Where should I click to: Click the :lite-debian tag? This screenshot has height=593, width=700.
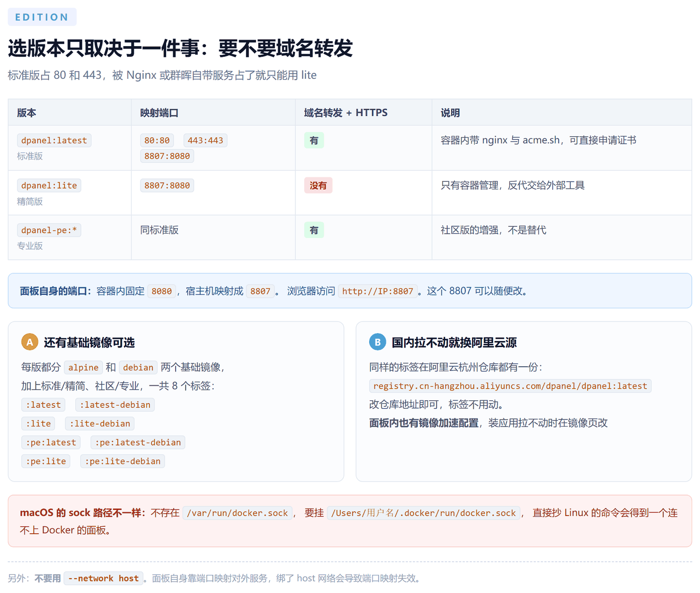click(x=100, y=423)
